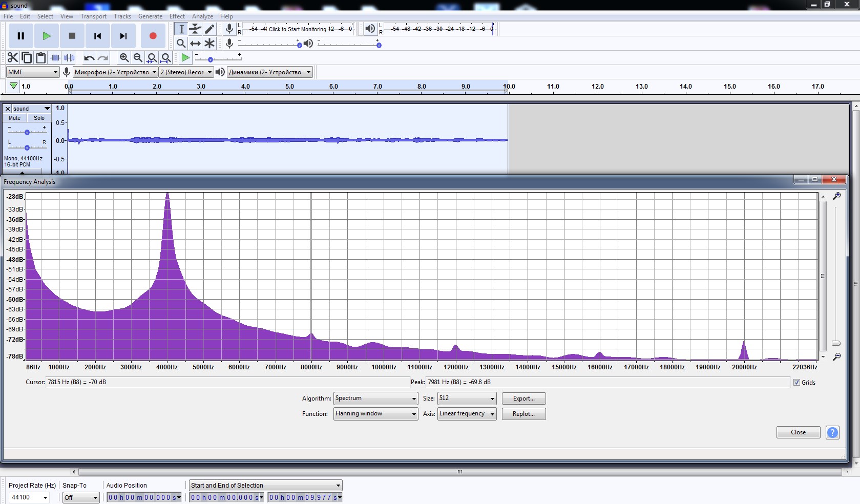This screenshot has height=504, width=860.
Task: Open the Frequency Analysis help icon
Action: coord(833,432)
